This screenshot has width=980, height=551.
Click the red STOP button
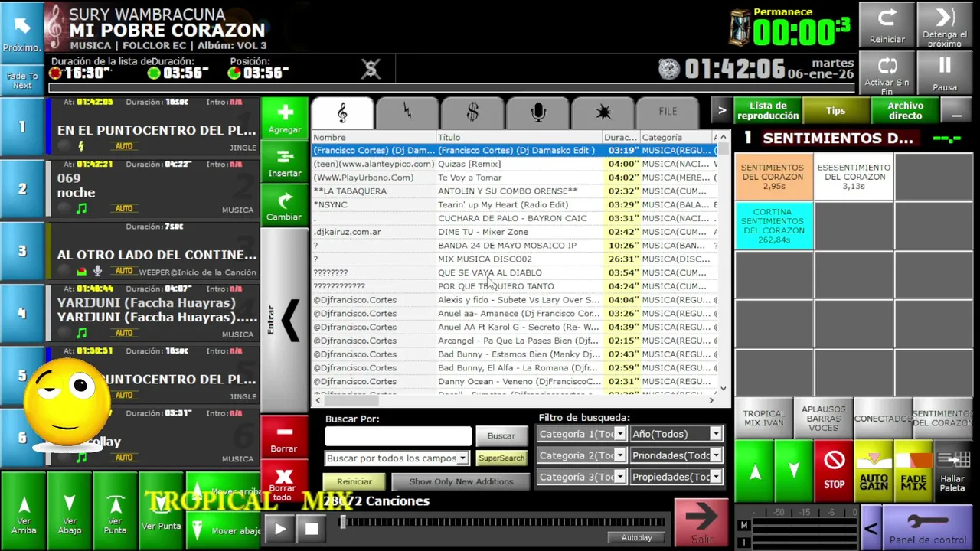pos(834,471)
